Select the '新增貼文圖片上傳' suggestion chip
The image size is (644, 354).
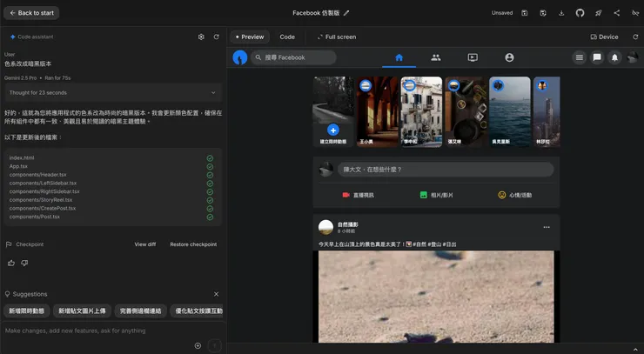click(x=82, y=311)
